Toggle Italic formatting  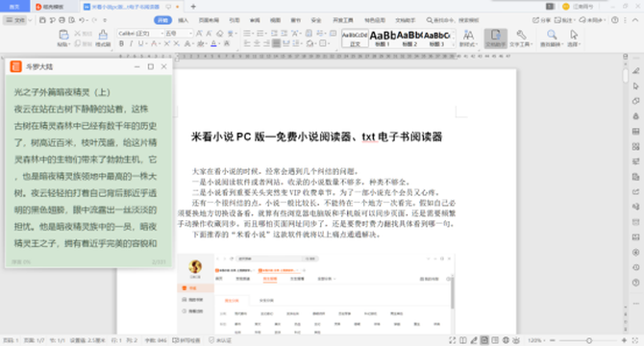tap(131, 43)
